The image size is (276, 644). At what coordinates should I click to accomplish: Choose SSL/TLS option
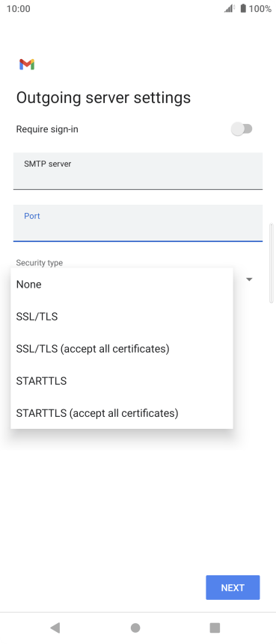coord(122,316)
